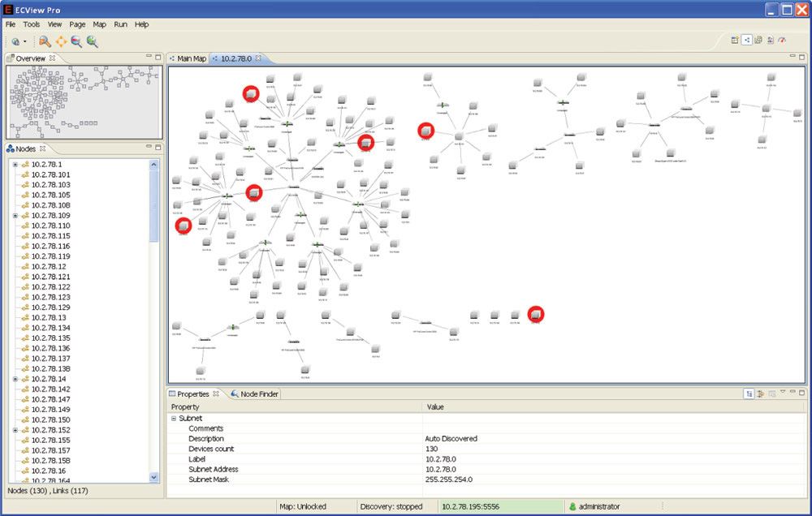Close the 10.2.78.0 map tab
Image resolution: width=812 pixels, height=516 pixels.
258,58
